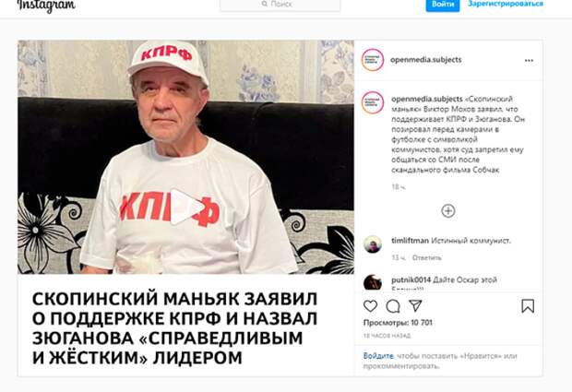Click the Войдите link below post
572x392 pixels.
click(x=378, y=356)
